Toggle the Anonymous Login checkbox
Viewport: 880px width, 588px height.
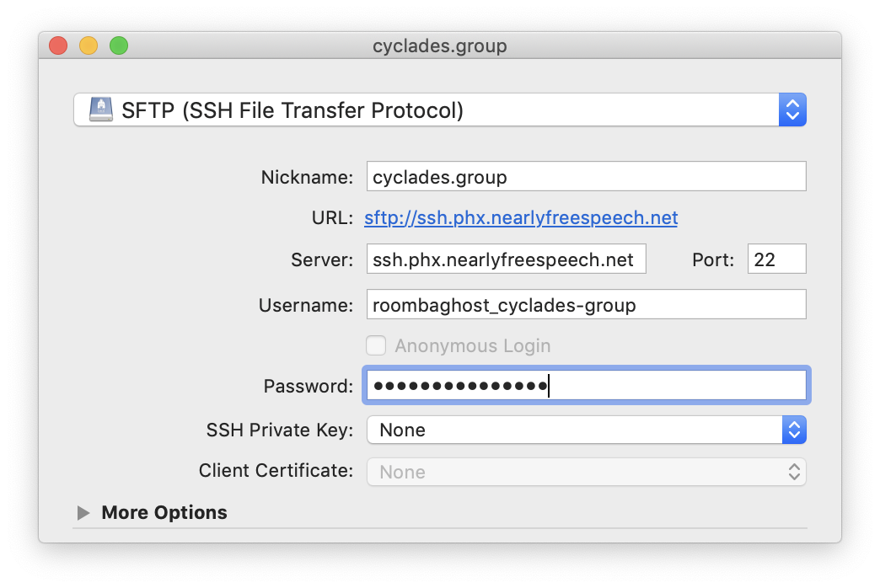377,345
